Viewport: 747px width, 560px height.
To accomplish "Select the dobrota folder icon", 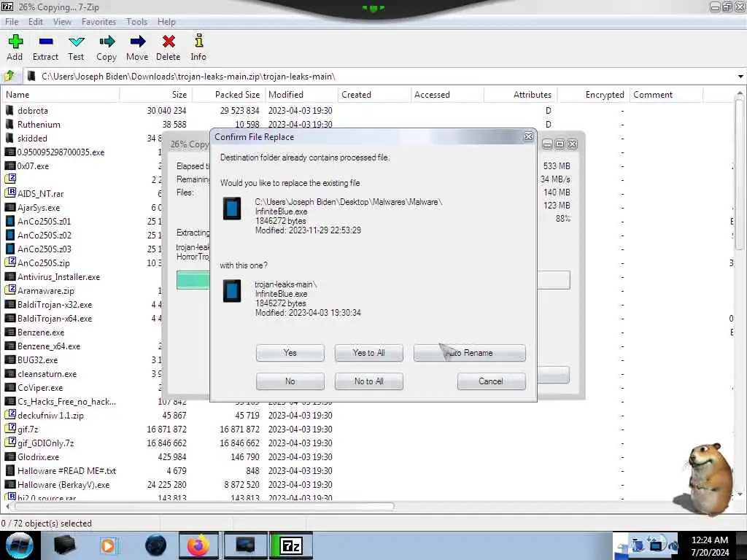I will [9, 111].
